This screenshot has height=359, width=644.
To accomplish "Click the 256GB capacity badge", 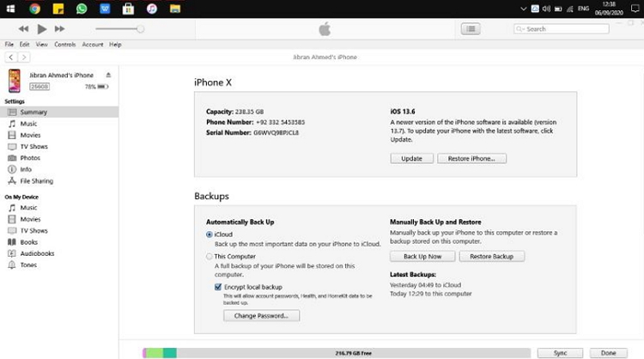I will [x=39, y=87].
